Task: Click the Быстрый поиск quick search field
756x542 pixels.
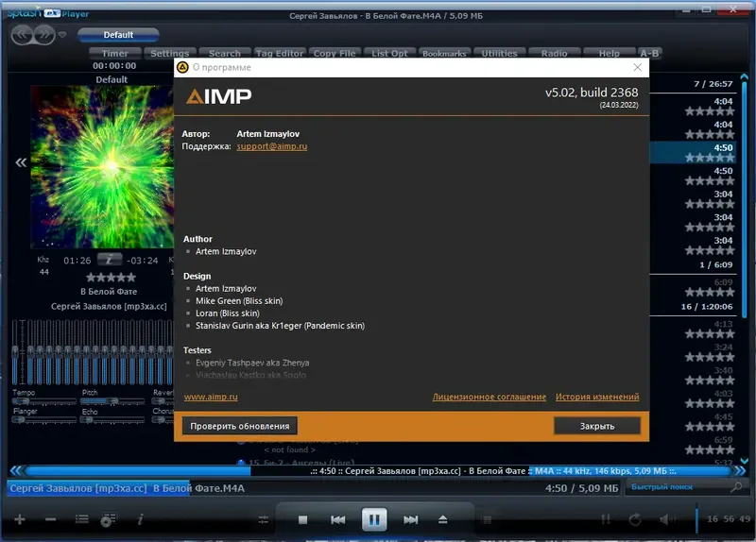Action: [678, 487]
